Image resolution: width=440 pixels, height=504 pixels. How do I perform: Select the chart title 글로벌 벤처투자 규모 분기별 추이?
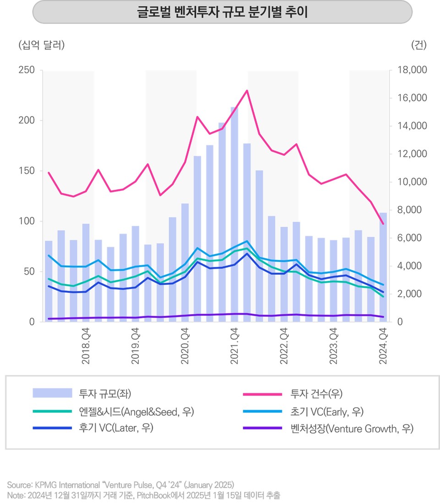[x=223, y=12]
